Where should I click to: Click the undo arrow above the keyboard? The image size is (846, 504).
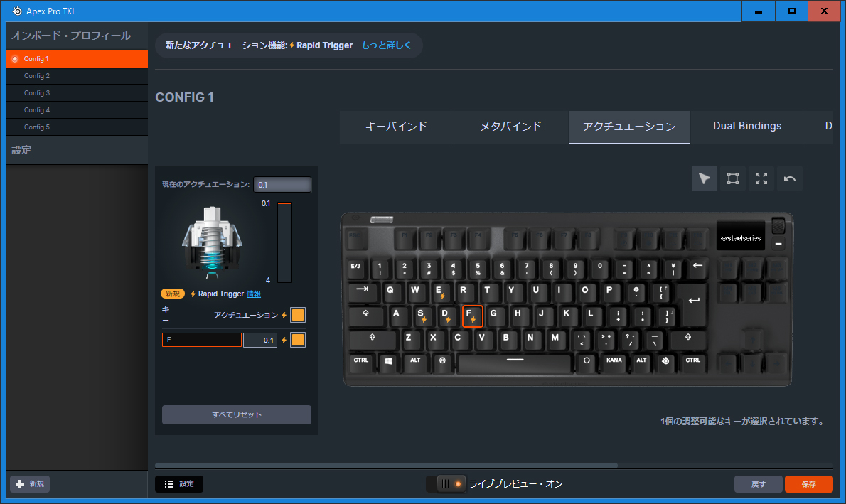790,178
